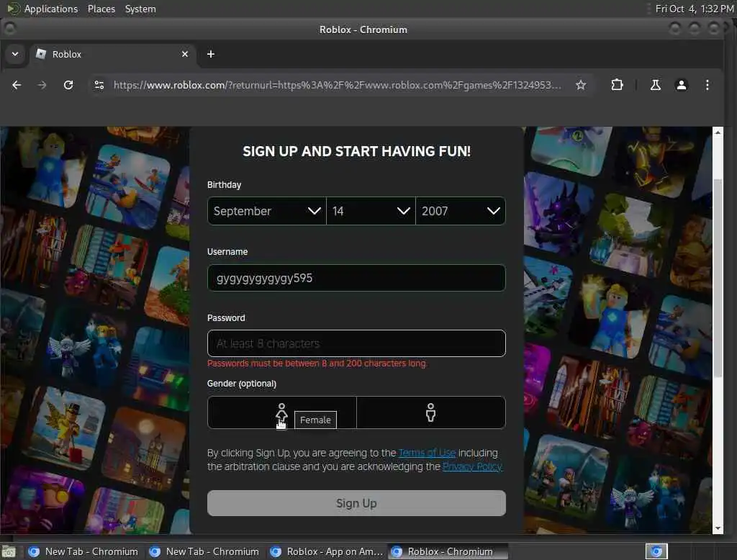Open the Terms of Use link

tap(427, 453)
